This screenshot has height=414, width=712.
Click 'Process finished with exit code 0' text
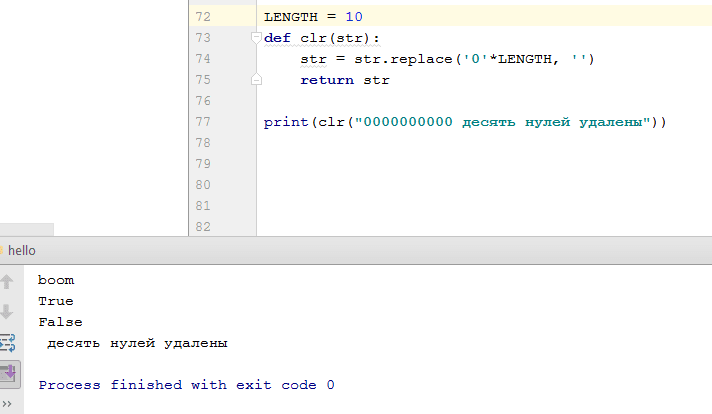click(x=186, y=385)
